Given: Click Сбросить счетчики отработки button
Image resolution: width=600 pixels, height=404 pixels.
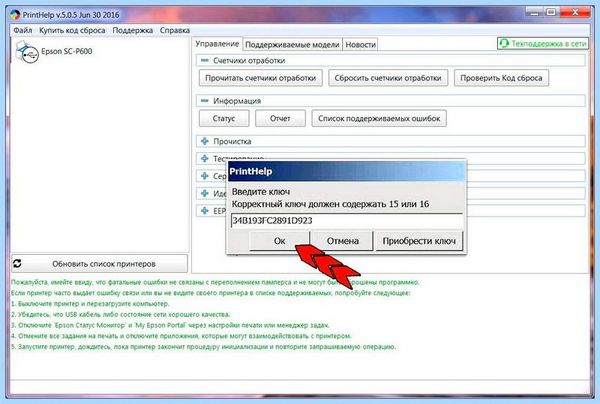Looking at the screenshot, I should coord(388,78).
